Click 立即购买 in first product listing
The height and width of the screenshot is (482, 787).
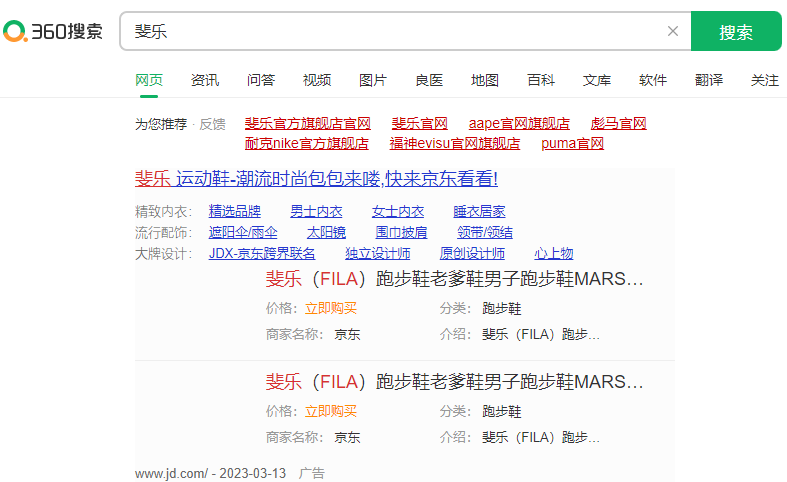tap(331, 308)
